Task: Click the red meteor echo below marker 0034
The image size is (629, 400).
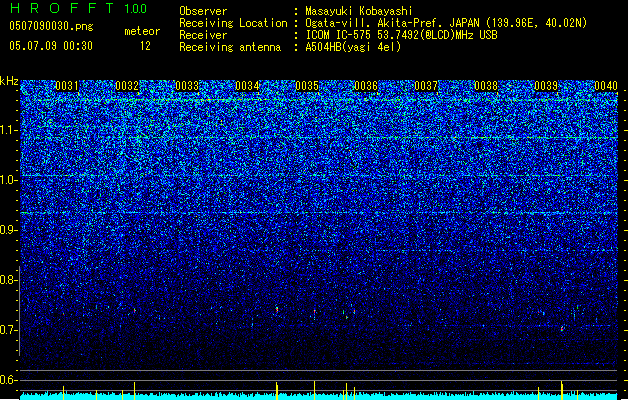Action: (277, 310)
